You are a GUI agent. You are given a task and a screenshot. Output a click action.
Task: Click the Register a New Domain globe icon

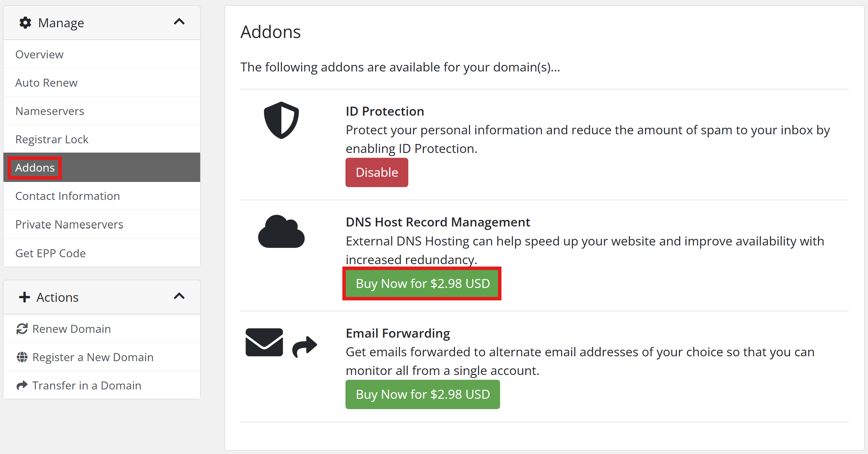click(x=22, y=357)
